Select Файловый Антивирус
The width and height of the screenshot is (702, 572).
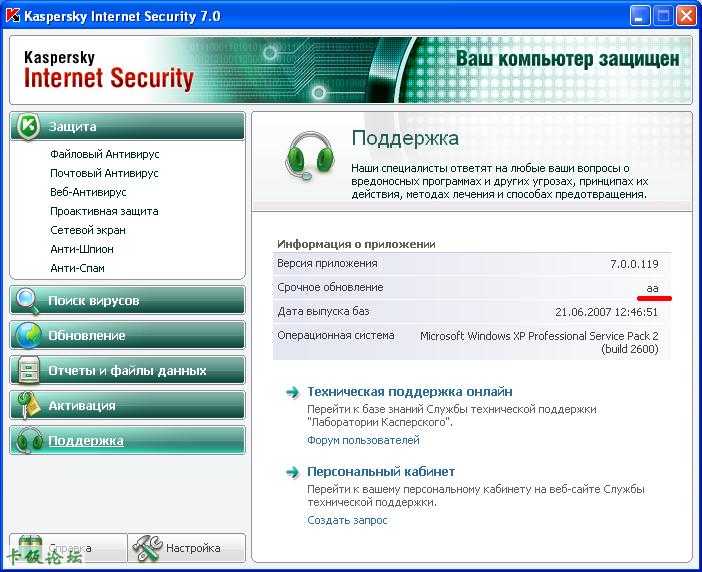pyautogui.click(x=104, y=154)
